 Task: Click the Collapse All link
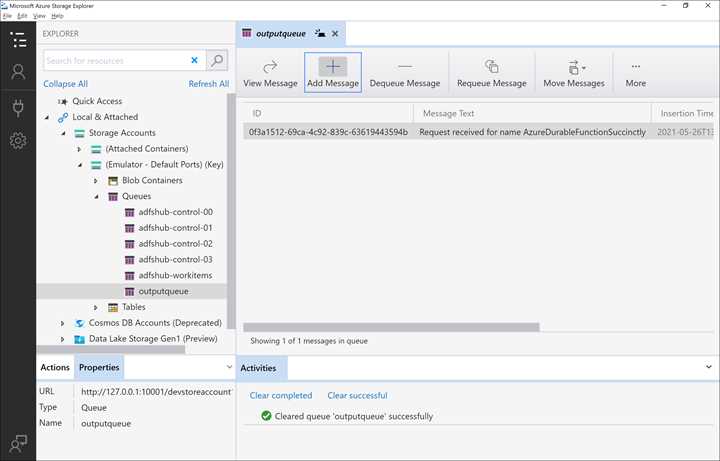[x=66, y=84]
